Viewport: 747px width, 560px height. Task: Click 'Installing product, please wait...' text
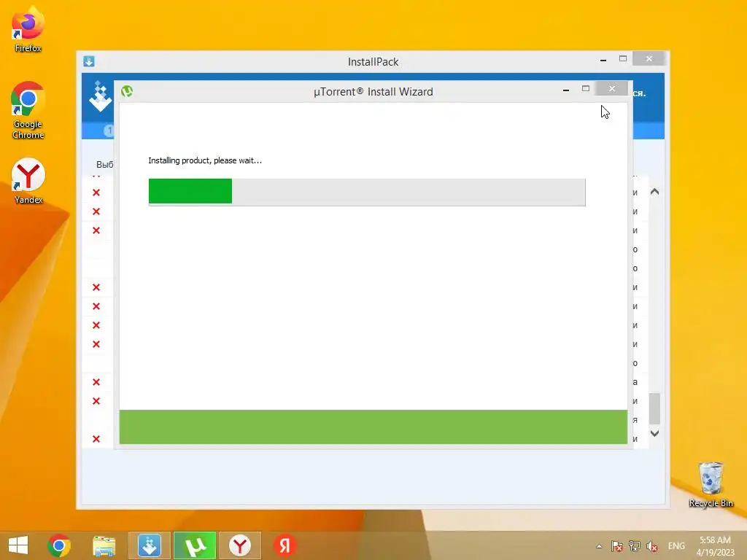point(205,160)
